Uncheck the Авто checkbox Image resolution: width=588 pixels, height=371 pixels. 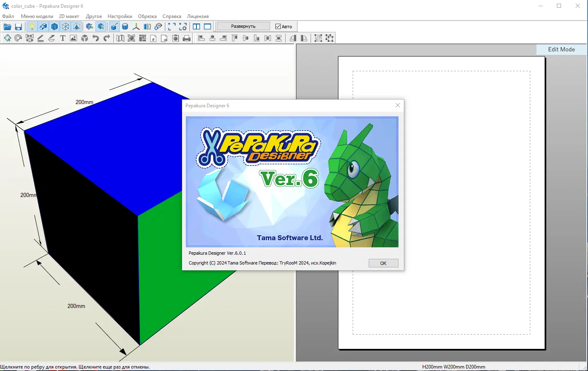pos(278,27)
